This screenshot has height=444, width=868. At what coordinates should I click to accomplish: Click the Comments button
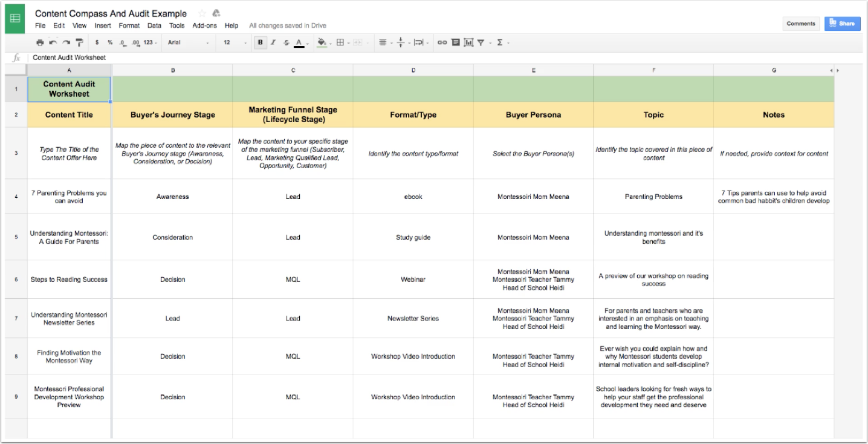coord(801,24)
